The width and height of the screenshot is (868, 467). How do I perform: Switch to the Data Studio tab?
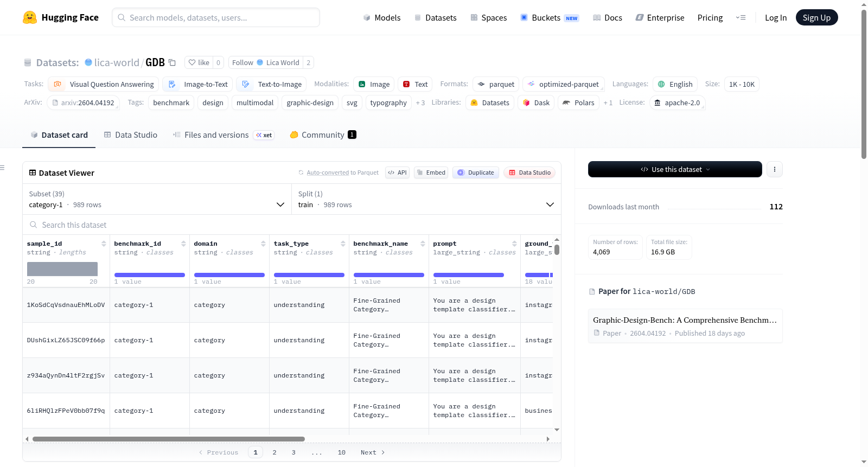click(x=131, y=135)
